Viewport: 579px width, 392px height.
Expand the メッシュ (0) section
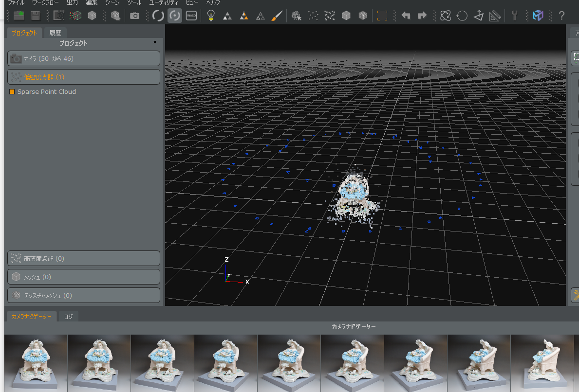pos(84,277)
